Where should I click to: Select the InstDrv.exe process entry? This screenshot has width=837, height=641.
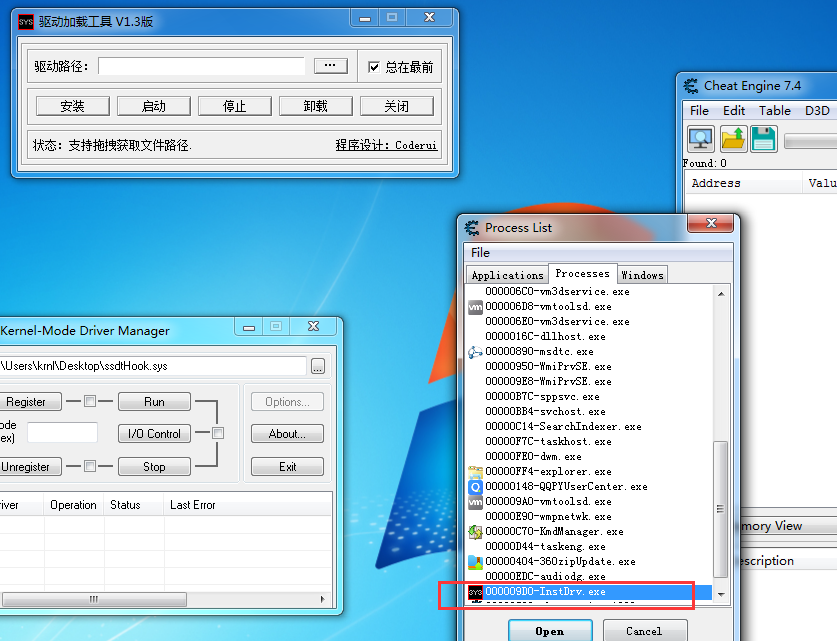point(545,592)
